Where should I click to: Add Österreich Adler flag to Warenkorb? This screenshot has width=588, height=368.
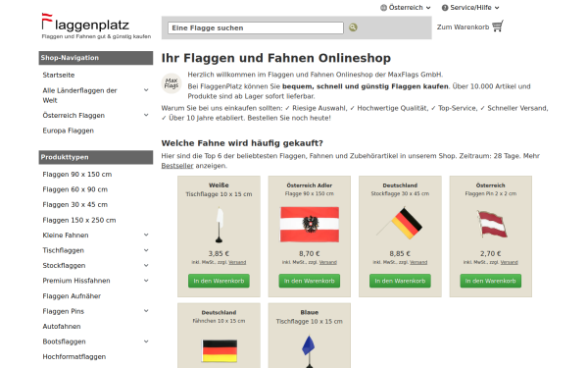point(310,281)
